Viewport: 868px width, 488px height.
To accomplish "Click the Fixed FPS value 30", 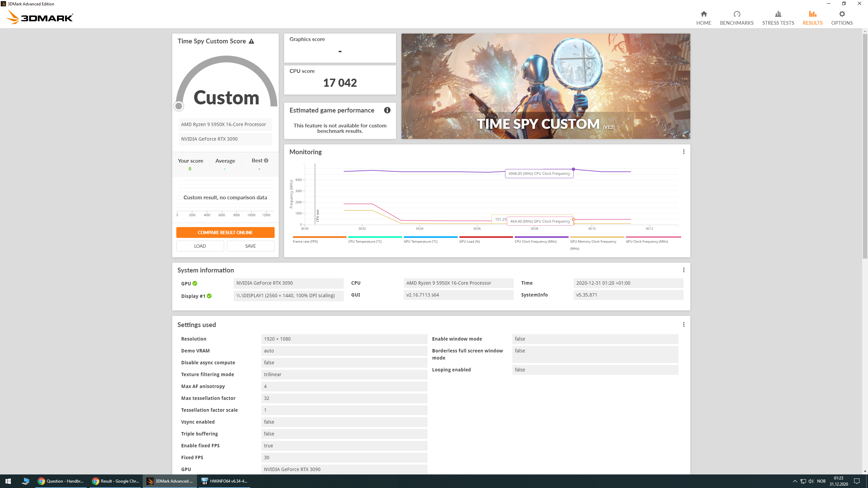I will coord(344,457).
